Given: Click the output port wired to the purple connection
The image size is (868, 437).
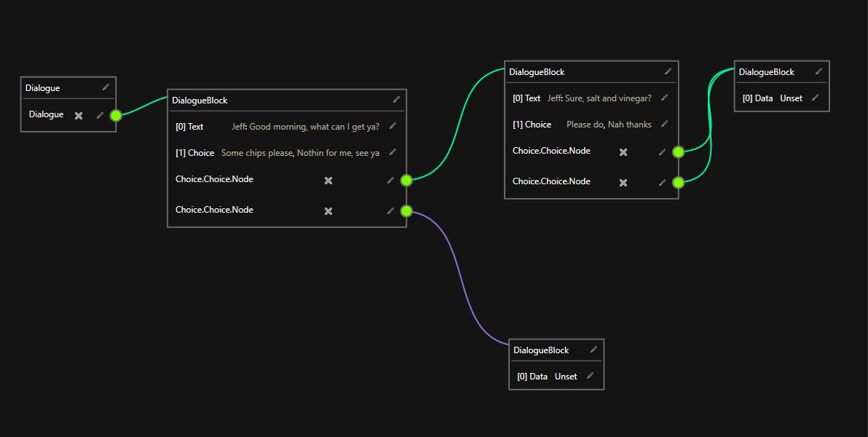Looking at the screenshot, I should [x=406, y=211].
